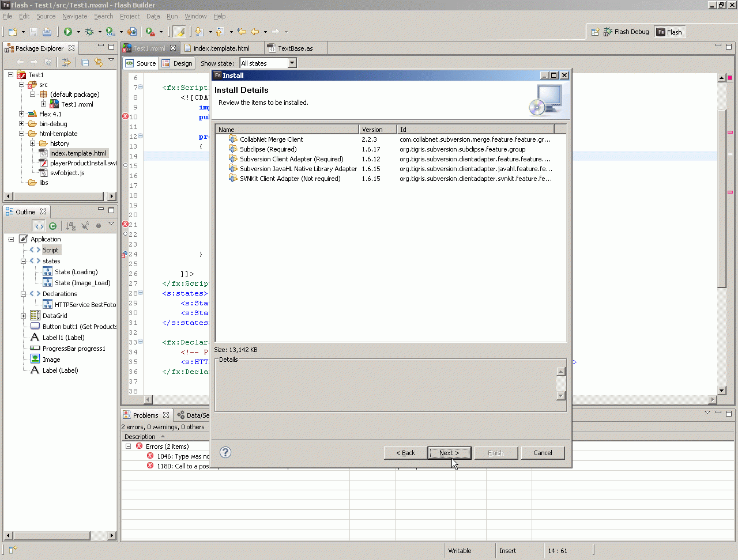Select State (Loading) in Outline
Image resolution: width=738 pixels, height=560 pixels.
[76, 272]
